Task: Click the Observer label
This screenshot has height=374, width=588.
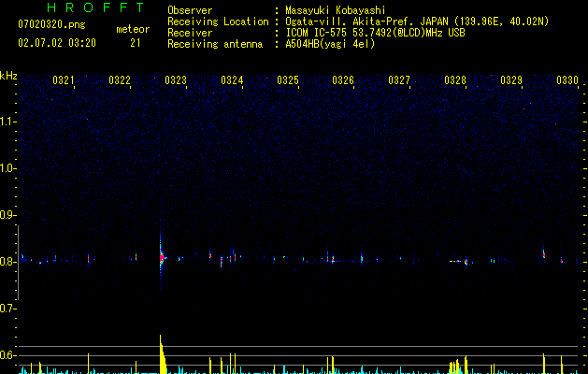Action: [190, 10]
